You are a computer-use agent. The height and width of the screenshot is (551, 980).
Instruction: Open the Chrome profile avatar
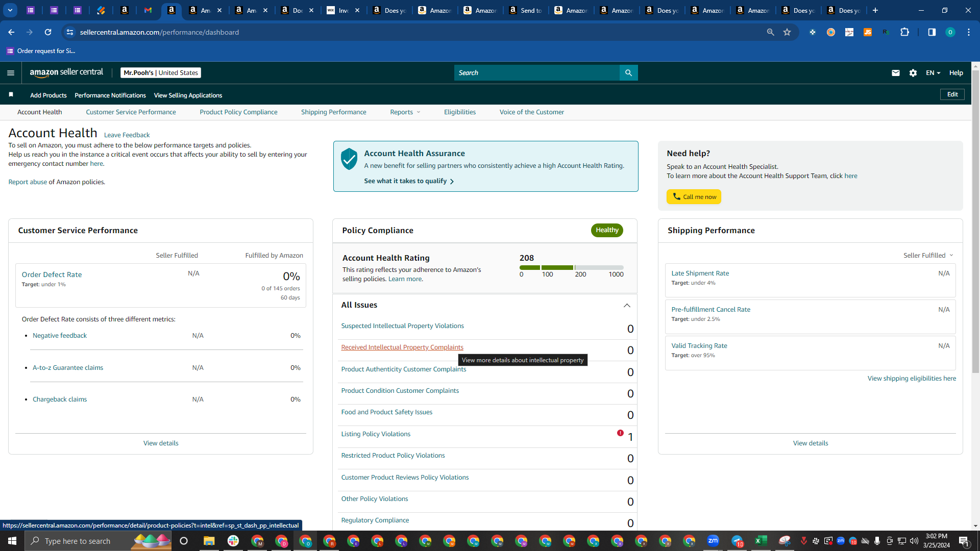950,32
